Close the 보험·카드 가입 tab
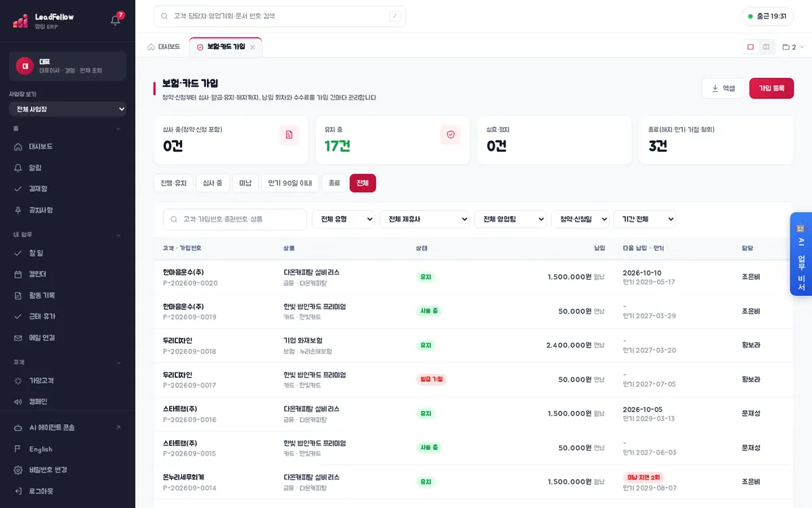Viewport: 812px width, 508px height. tap(252, 47)
